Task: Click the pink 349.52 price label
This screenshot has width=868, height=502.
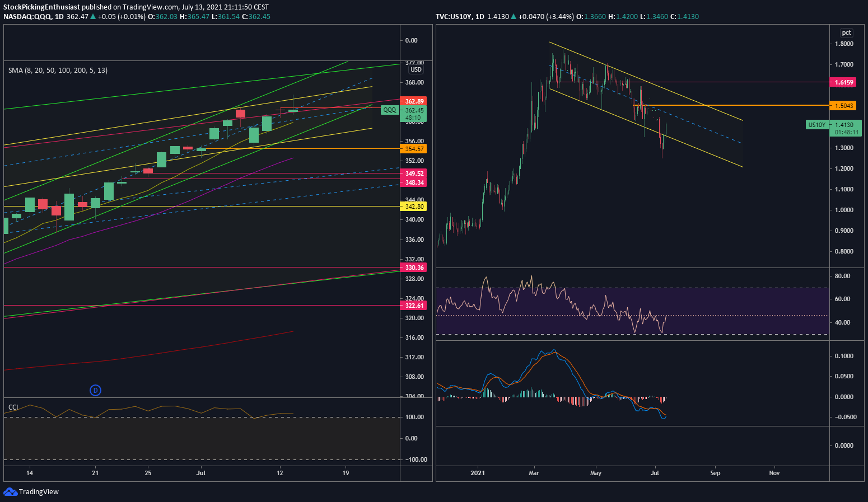Action: pyautogui.click(x=414, y=173)
